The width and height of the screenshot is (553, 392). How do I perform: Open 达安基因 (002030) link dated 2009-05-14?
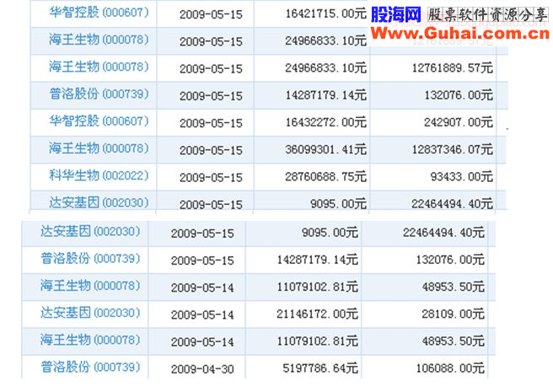[x=90, y=313]
